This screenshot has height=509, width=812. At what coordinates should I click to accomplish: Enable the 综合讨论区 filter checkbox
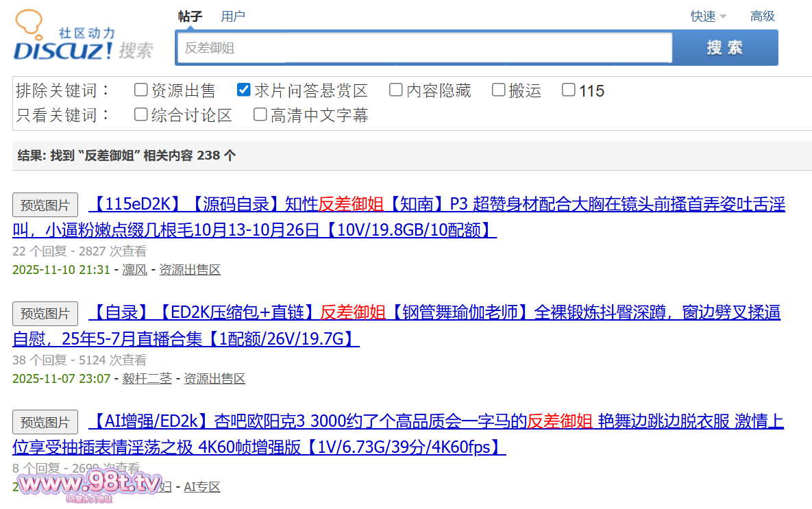[x=141, y=114]
